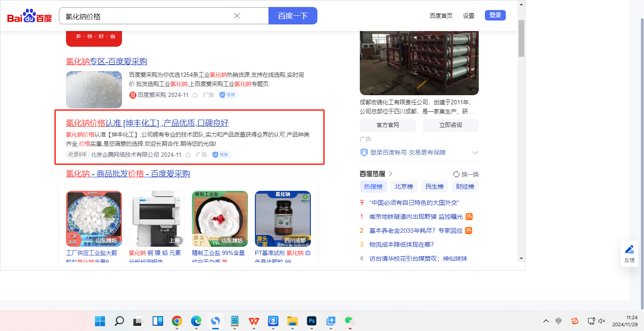
Task: Click the Sogou browser taskbar icon
Action: point(216,321)
